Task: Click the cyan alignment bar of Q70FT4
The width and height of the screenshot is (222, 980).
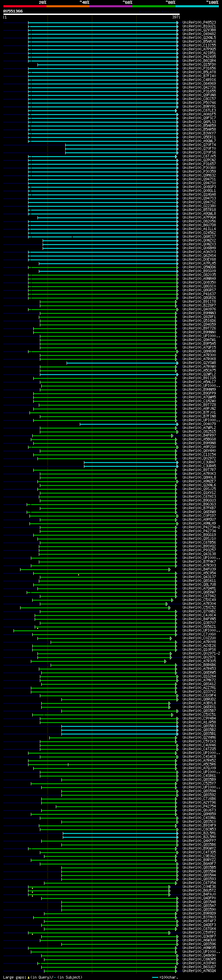Action: (x=122, y=145)
